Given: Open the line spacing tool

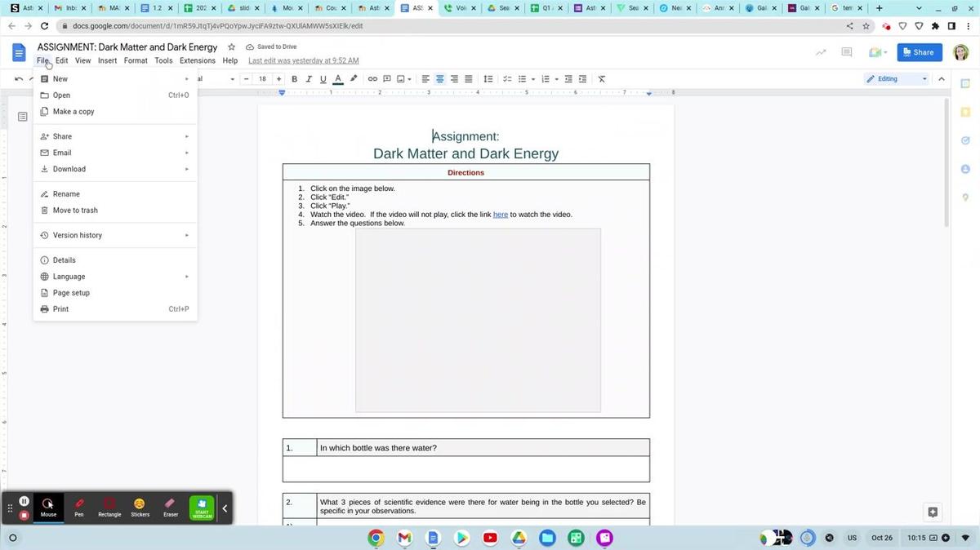Looking at the screenshot, I should pyautogui.click(x=488, y=79).
